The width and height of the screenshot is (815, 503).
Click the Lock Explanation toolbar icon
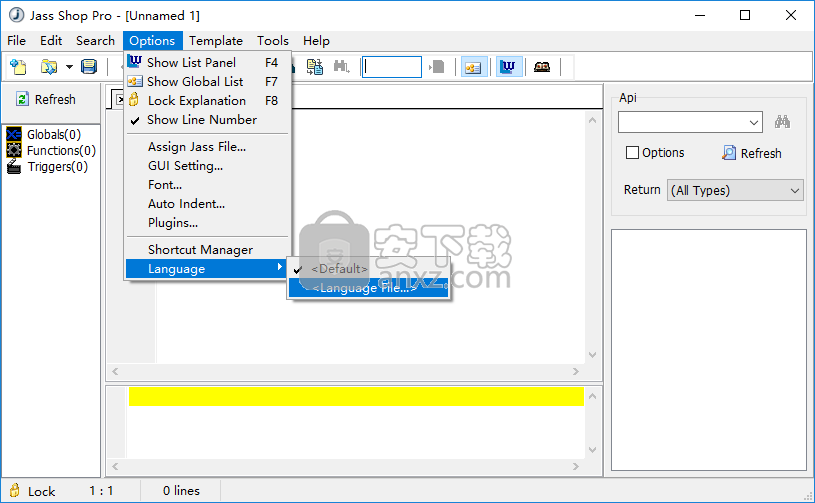coord(542,67)
